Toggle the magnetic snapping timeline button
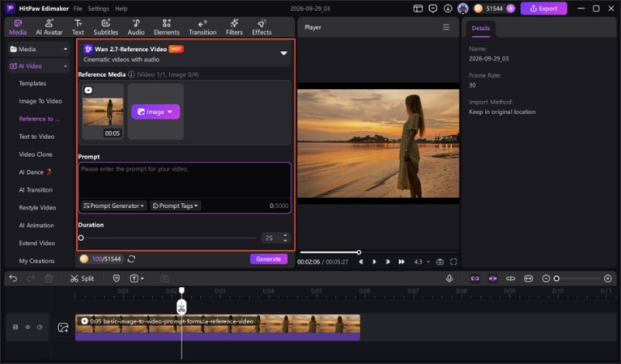This screenshot has width=621, height=364. click(x=475, y=278)
